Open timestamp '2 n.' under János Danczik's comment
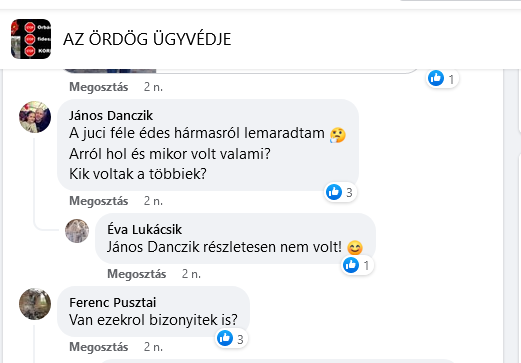The height and width of the screenshot is (363, 521). pos(153,201)
